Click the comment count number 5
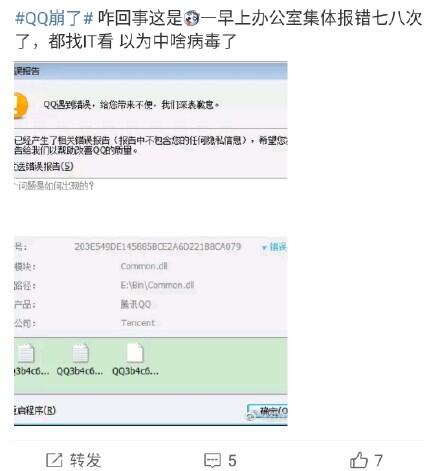440x471 pixels. 232,461
